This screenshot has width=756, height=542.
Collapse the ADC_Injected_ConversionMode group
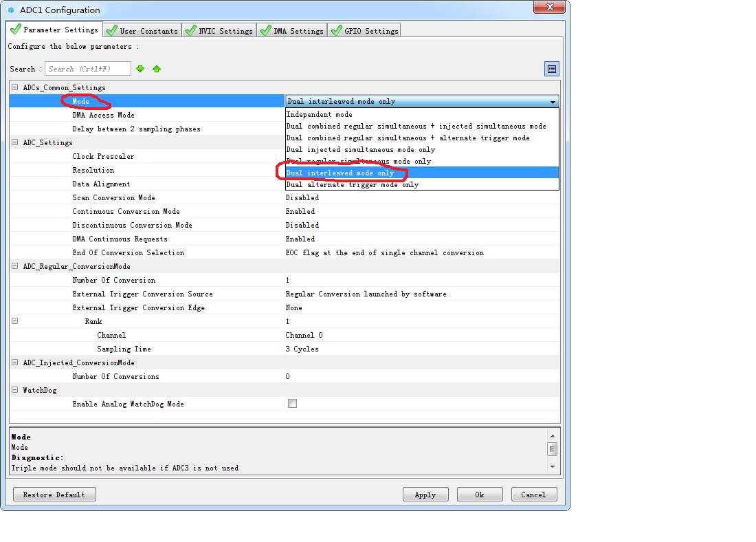15,362
